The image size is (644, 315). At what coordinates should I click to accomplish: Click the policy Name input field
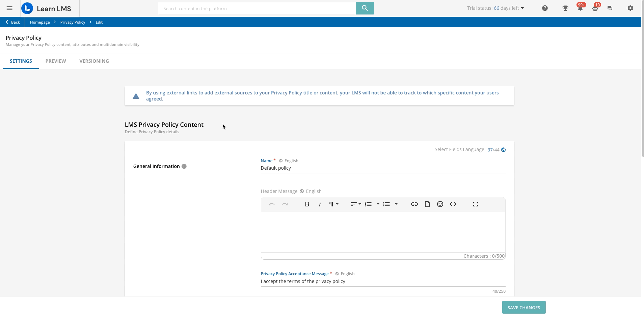[383, 168]
